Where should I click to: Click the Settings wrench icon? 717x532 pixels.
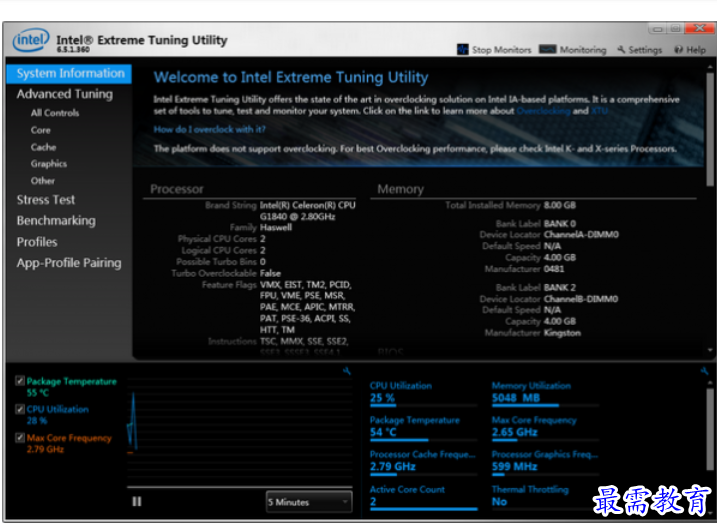pyautogui.click(x=621, y=49)
